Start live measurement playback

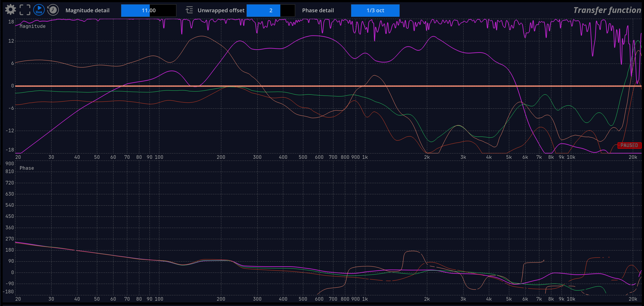pos(39,10)
